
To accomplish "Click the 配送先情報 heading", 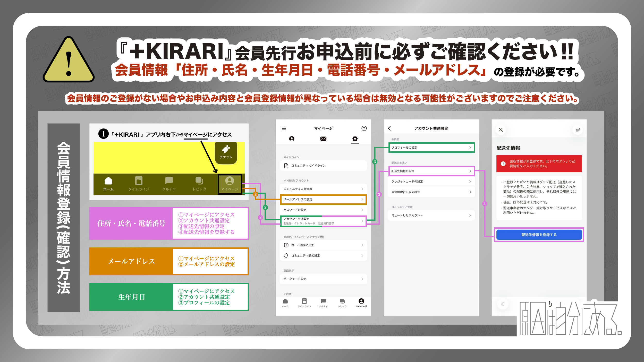I will pos(508,148).
